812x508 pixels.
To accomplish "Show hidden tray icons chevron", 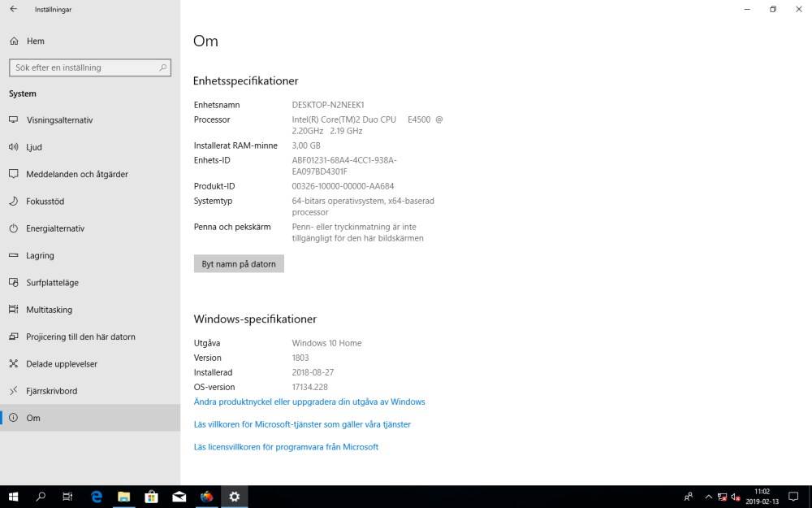I will (708, 497).
